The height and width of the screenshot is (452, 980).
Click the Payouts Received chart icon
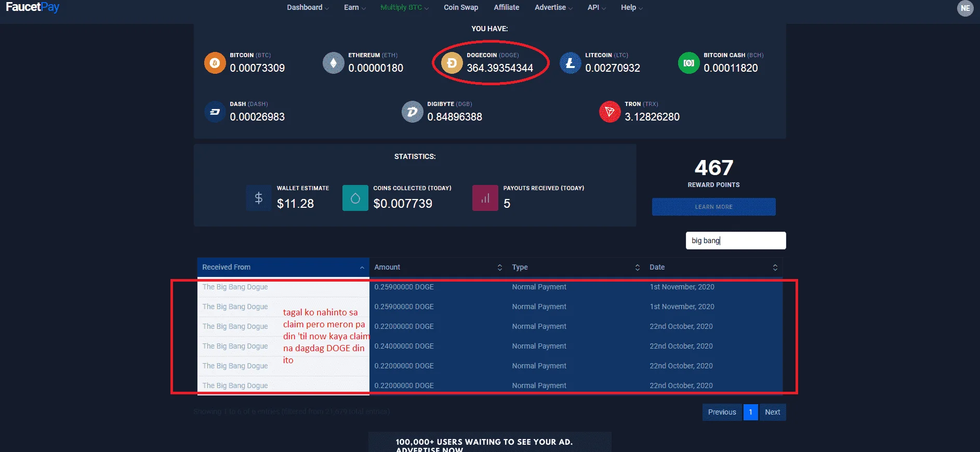pos(485,198)
